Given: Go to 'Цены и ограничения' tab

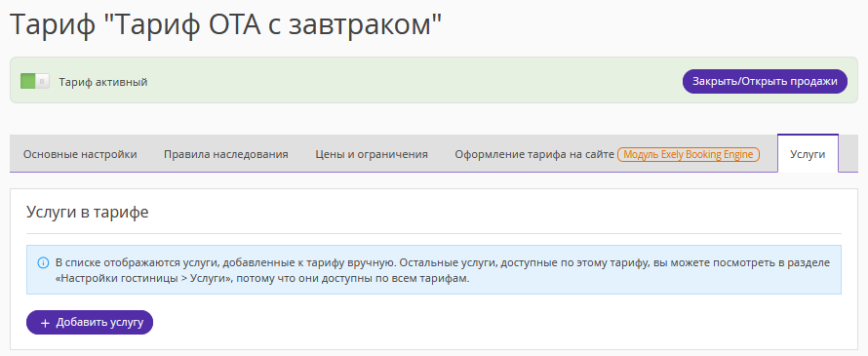Looking at the screenshot, I should 372,154.
